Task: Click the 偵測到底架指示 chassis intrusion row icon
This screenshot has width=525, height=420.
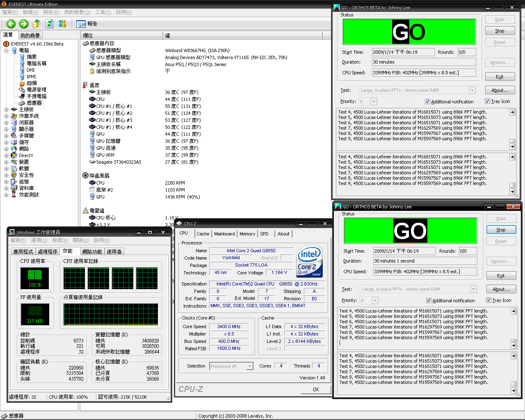Action: coord(92,71)
